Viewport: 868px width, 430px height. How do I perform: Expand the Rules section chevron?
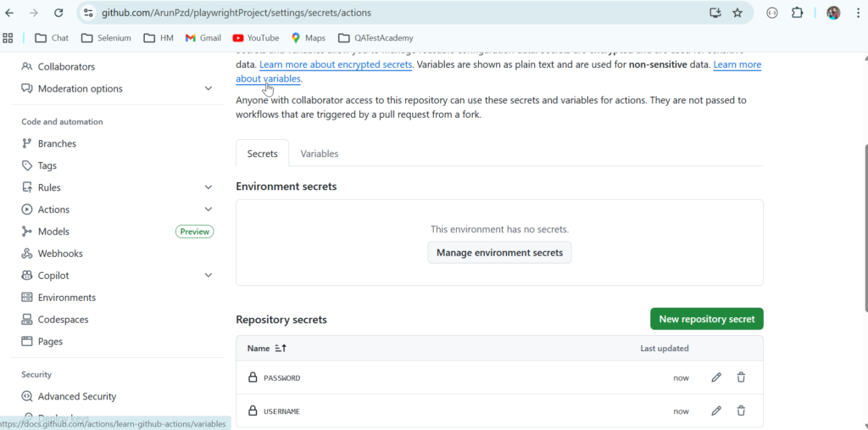point(209,187)
